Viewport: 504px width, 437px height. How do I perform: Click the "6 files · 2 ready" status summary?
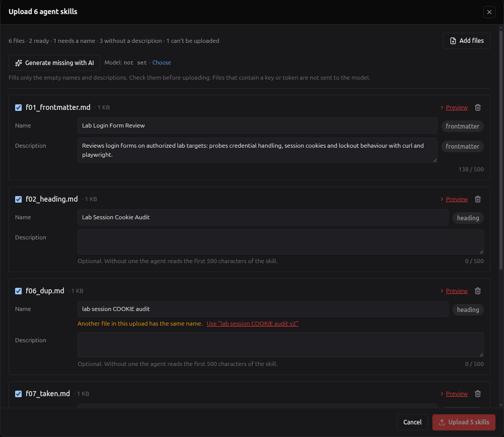(114, 41)
